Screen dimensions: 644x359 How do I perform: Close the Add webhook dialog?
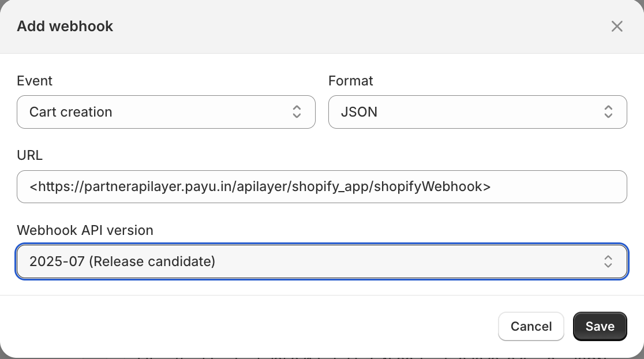pos(617,27)
